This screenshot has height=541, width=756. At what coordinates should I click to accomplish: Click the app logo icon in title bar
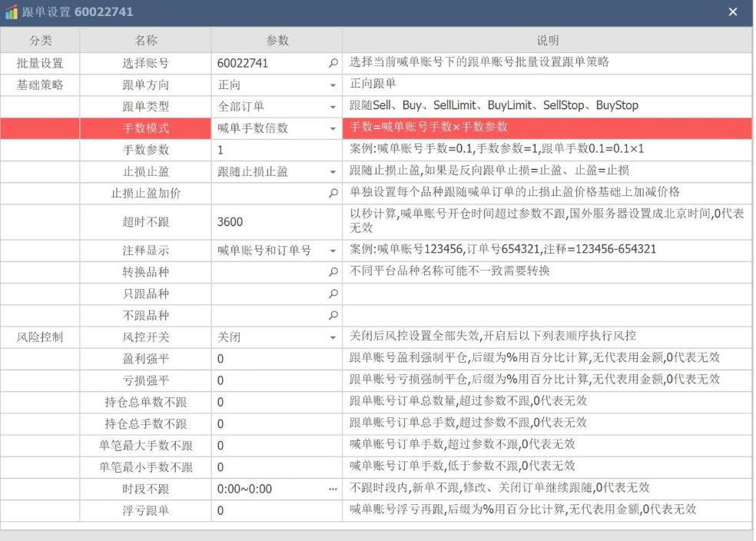click(12, 12)
